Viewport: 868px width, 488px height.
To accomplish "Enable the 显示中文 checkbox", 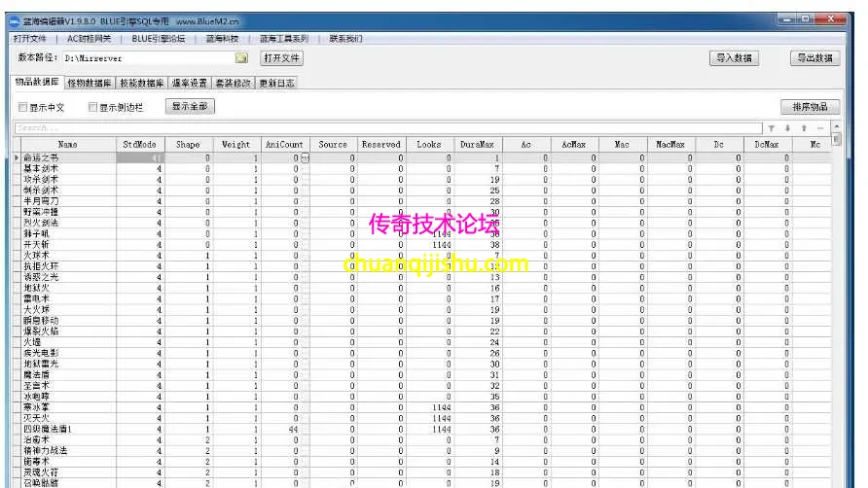I will tap(22, 107).
